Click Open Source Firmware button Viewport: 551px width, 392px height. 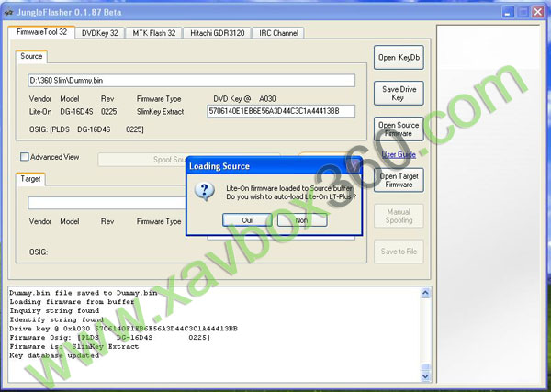pyautogui.click(x=399, y=129)
